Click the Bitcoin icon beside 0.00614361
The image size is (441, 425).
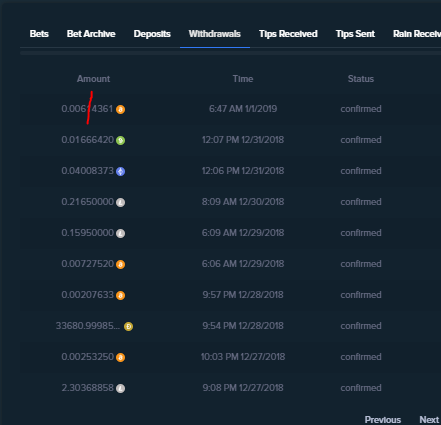click(x=120, y=109)
